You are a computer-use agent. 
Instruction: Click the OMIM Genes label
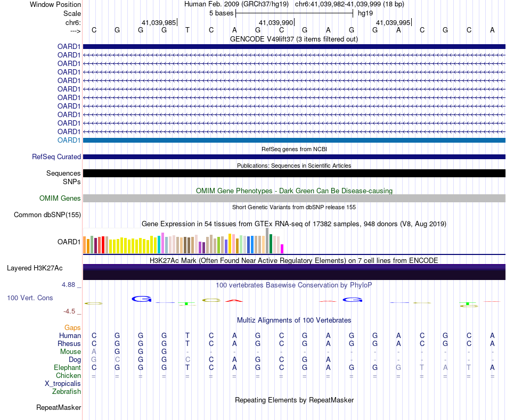tap(60, 198)
